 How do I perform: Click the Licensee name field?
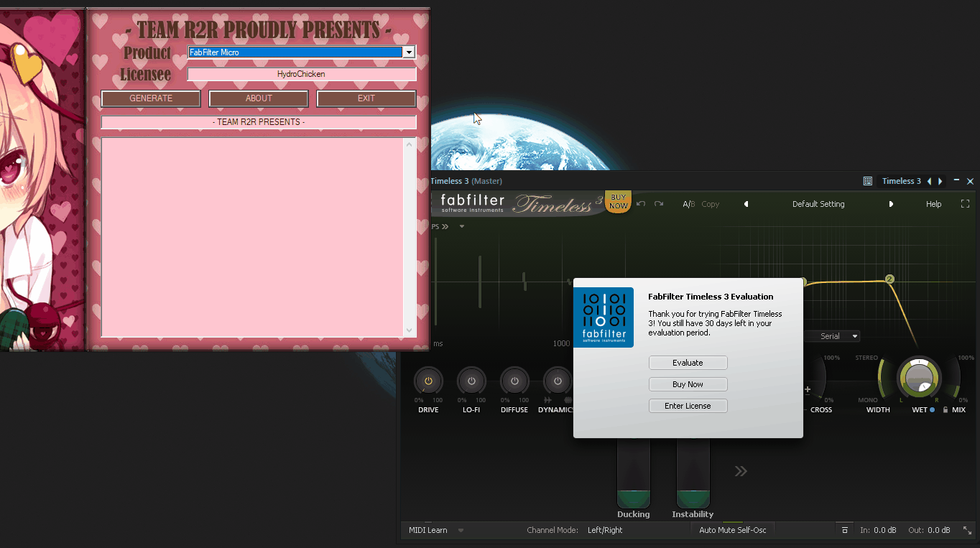pyautogui.click(x=302, y=74)
